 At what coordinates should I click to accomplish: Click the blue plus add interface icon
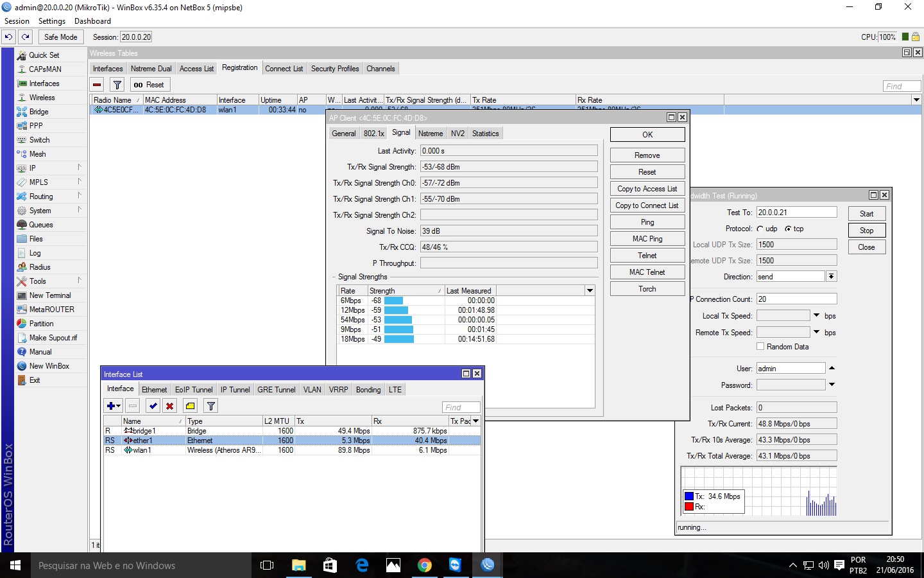point(113,406)
